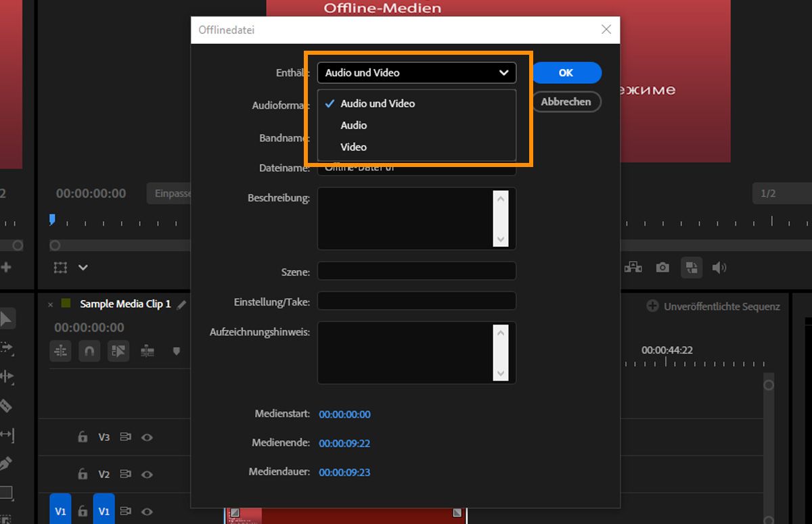Click into the Beschreibung text area

point(405,218)
